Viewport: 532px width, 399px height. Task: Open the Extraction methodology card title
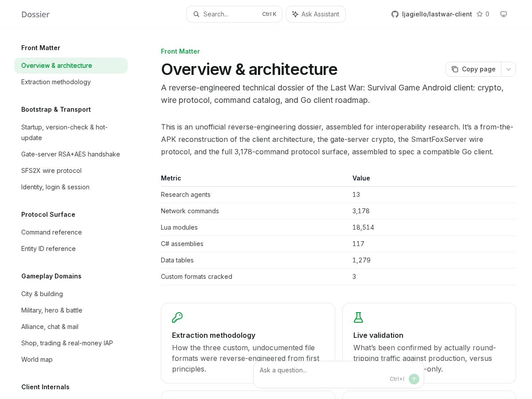[214, 335]
